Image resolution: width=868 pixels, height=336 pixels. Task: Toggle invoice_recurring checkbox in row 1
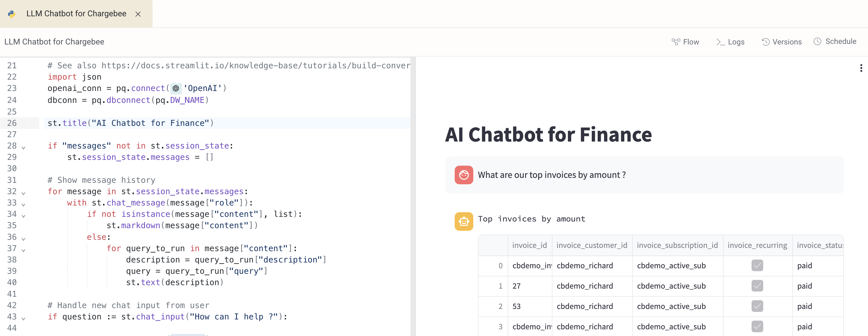(757, 286)
